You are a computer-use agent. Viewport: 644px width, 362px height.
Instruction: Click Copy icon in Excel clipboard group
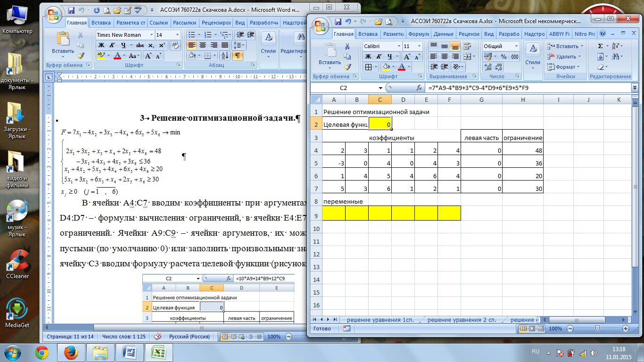point(347,57)
